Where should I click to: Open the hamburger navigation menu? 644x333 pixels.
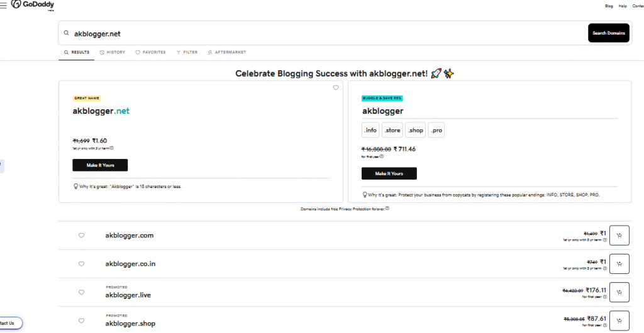click(x=3, y=5)
